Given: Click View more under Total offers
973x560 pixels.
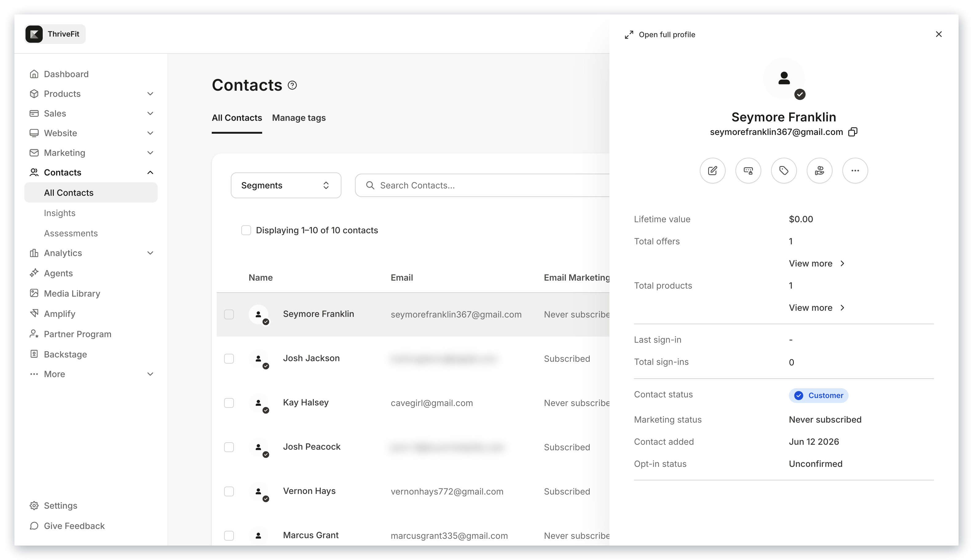Looking at the screenshot, I should pyautogui.click(x=817, y=263).
